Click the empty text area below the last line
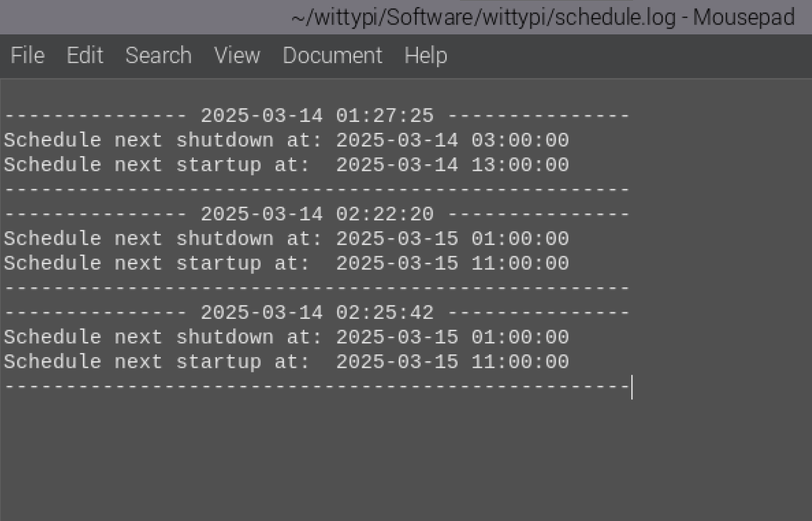 [x=350, y=455]
